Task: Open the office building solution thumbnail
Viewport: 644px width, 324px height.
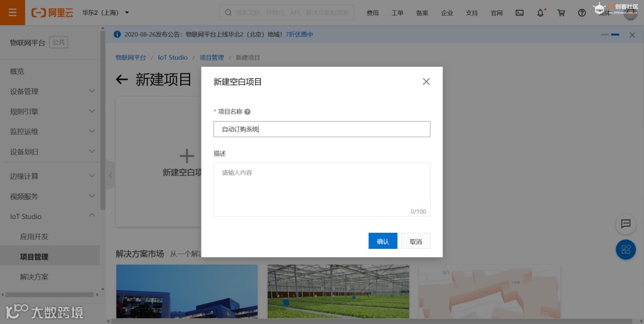Action: tap(187, 291)
